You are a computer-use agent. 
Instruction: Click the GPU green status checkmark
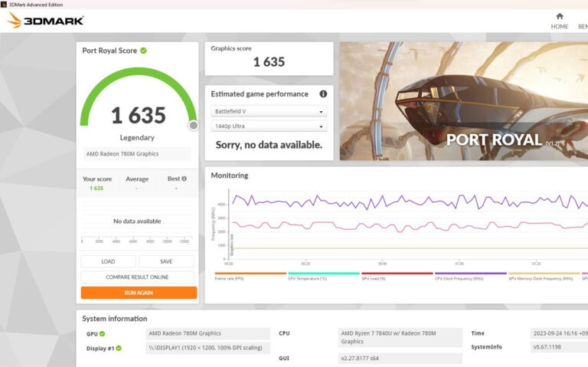(102, 334)
